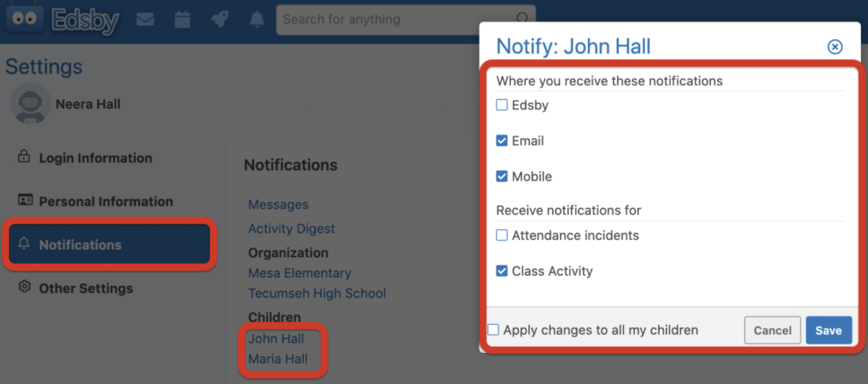Enable the Edsby notification checkbox
Viewport: 868px width, 384px height.
(x=501, y=105)
